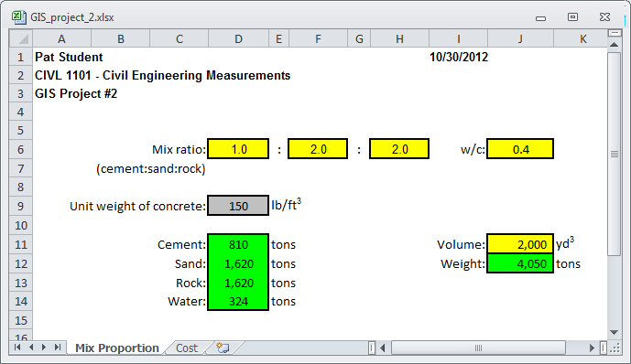This screenshot has height=364, width=631.
Task: Select cement ratio cell showing 1.0
Action: click(238, 149)
